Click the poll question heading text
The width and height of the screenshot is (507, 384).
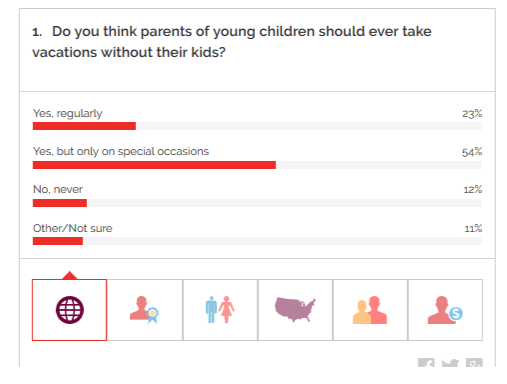pyautogui.click(x=232, y=42)
